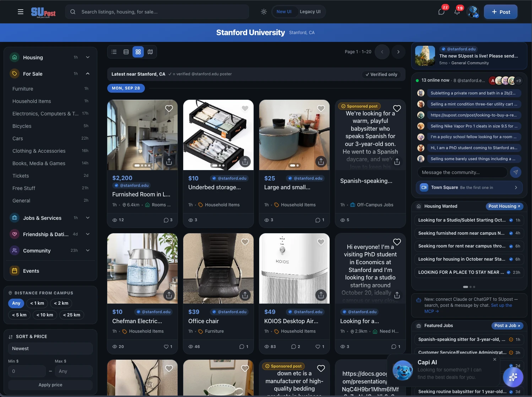Select the New UI tab
Viewport: 532px width, 397px height.
pos(284,12)
